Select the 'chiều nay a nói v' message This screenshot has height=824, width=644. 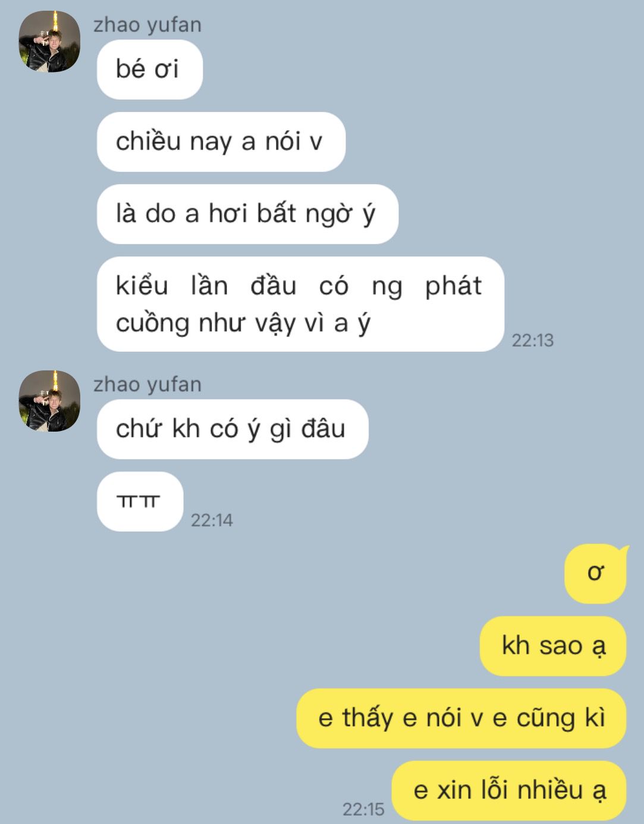[221, 141]
